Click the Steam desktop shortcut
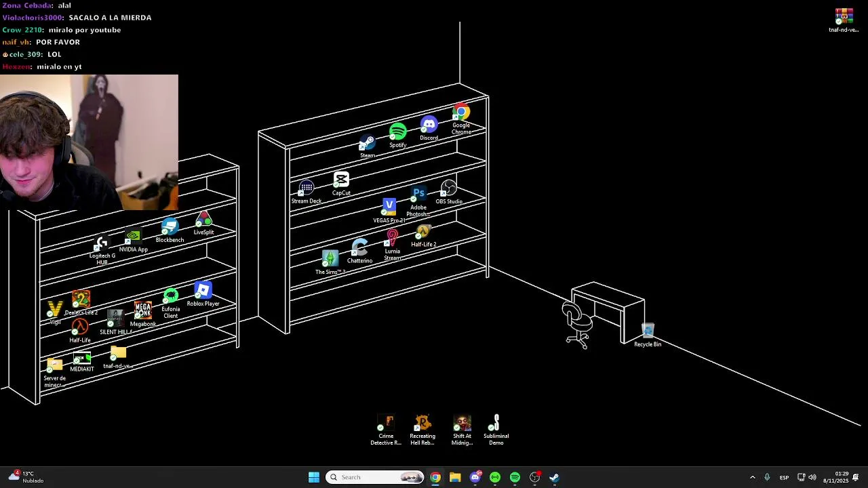The height and width of the screenshot is (488, 868). pos(368,146)
